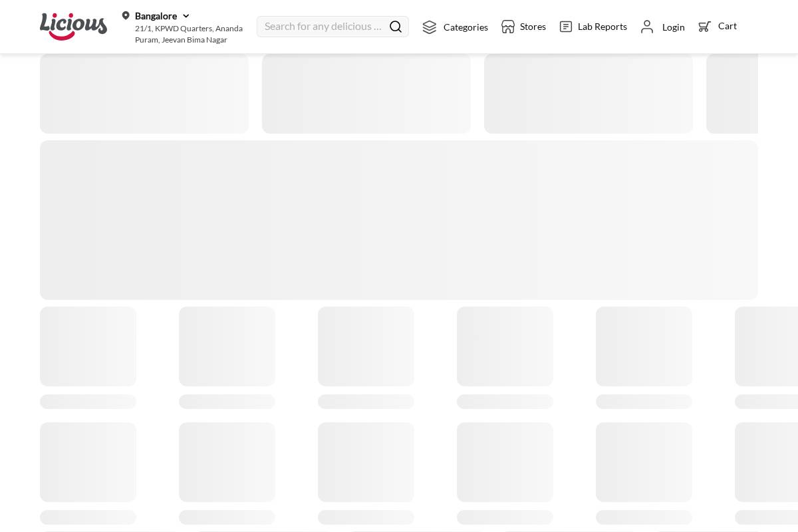This screenshot has width=798, height=532.
Task: Click the Login link
Action: 673,27
